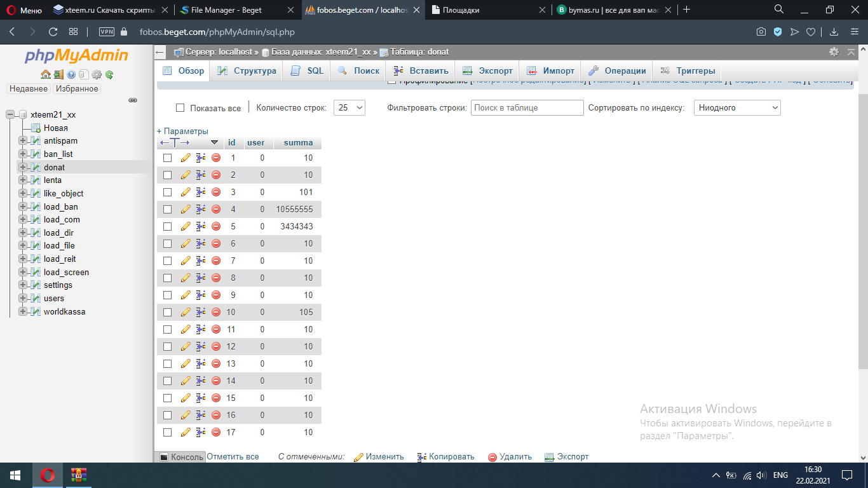Expand the users table tree node

point(23,298)
